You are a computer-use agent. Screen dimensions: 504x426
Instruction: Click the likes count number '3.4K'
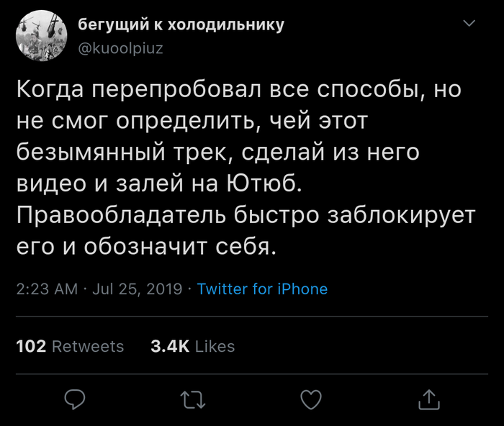pyautogui.click(x=170, y=347)
